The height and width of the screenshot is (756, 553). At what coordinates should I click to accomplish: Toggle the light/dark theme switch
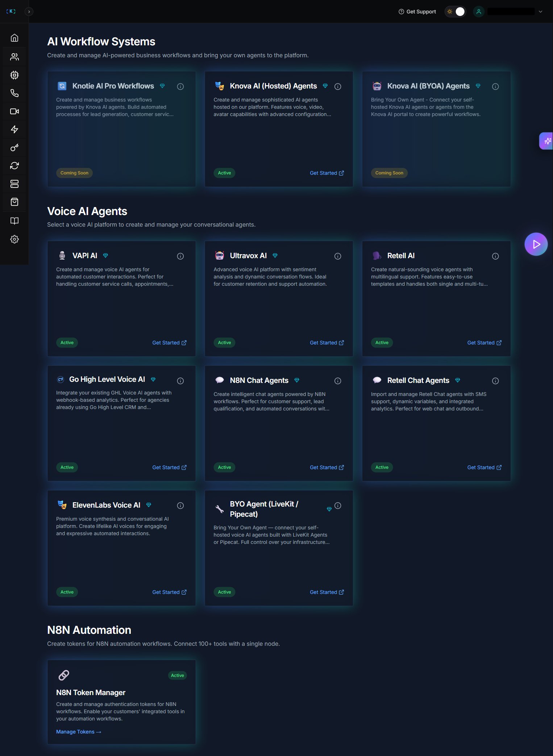pos(455,12)
